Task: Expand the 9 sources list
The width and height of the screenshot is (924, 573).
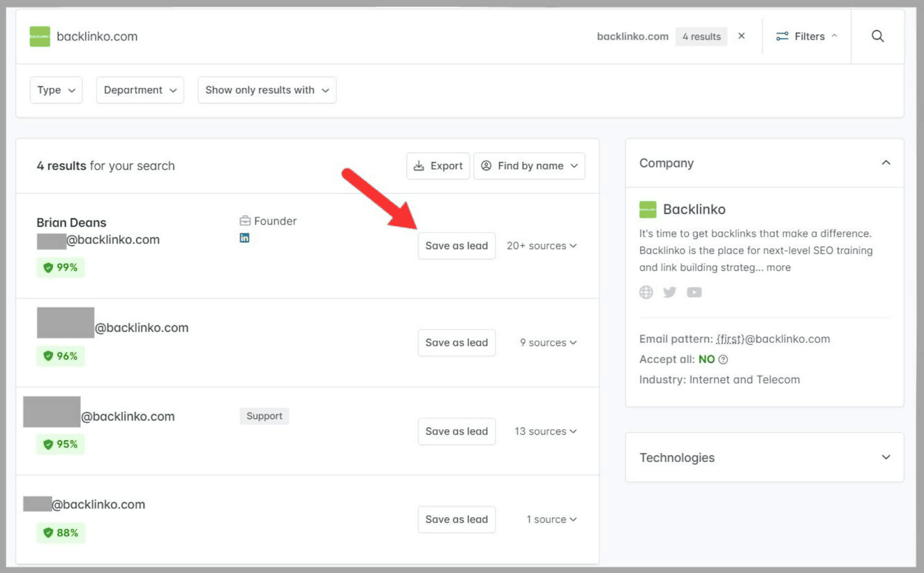Action: (548, 343)
